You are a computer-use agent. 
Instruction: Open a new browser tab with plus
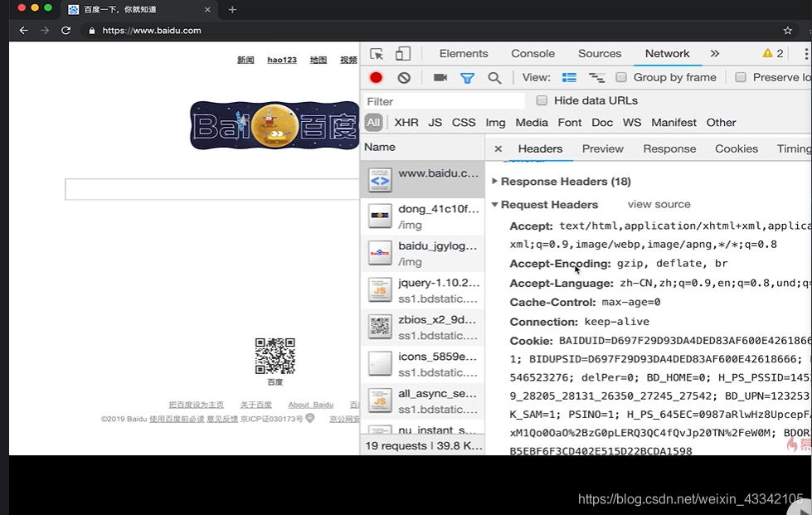(232, 9)
